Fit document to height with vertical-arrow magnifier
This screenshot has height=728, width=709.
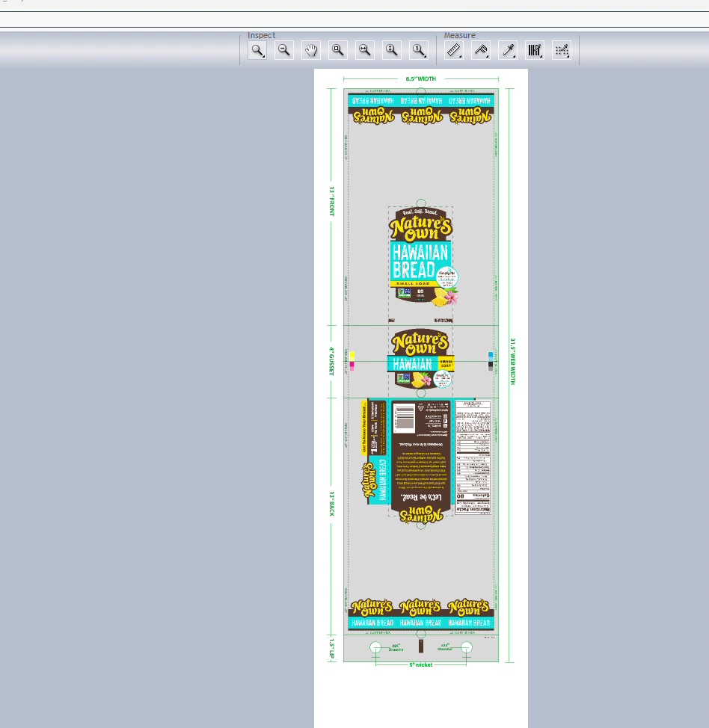[x=392, y=50]
